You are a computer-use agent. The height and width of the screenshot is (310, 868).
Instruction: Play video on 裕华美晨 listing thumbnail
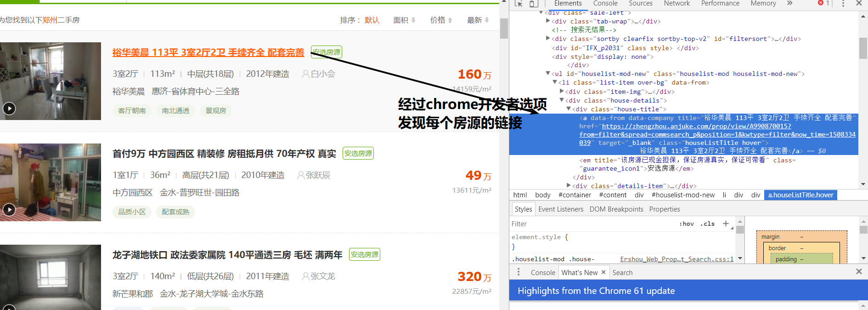pyautogui.click(x=9, y=109)
